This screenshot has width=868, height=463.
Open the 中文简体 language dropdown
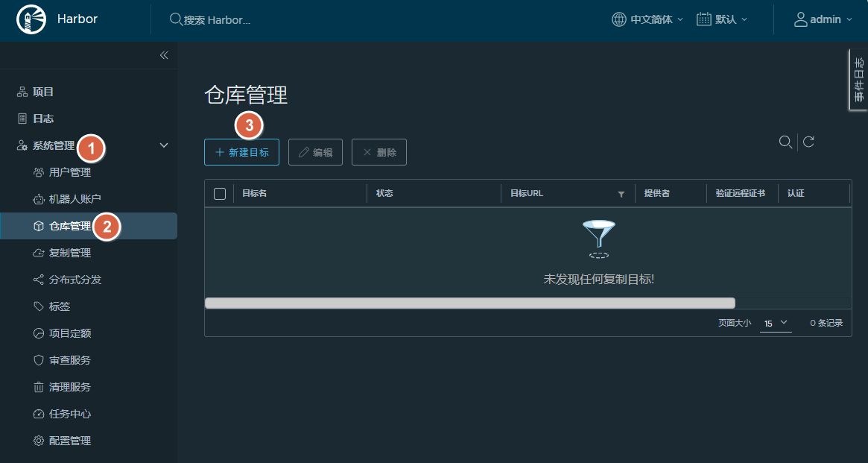(656, 19)
